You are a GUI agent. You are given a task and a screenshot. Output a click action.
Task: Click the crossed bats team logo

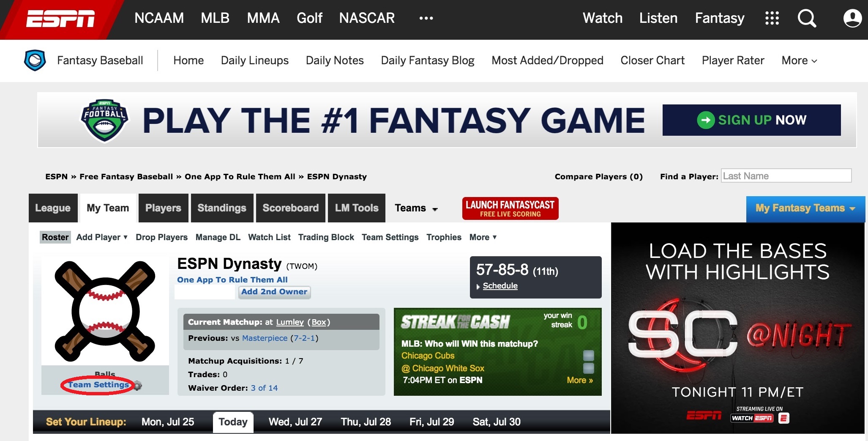pos(105,311)
